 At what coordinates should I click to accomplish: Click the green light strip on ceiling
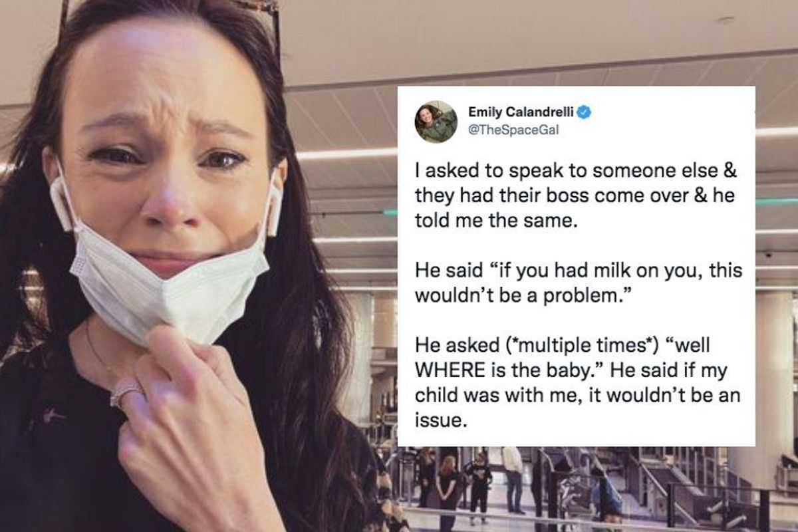[x=777, y=201]
